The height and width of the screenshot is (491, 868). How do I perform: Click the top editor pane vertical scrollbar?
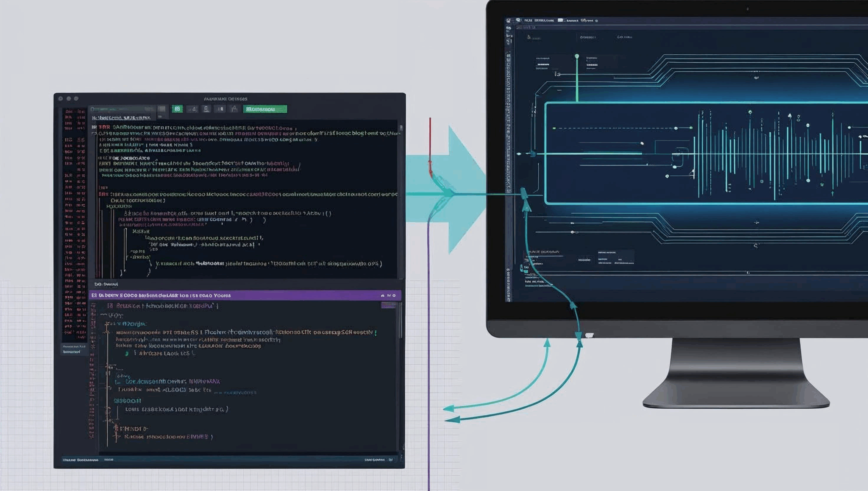click(x=401, y=127)
